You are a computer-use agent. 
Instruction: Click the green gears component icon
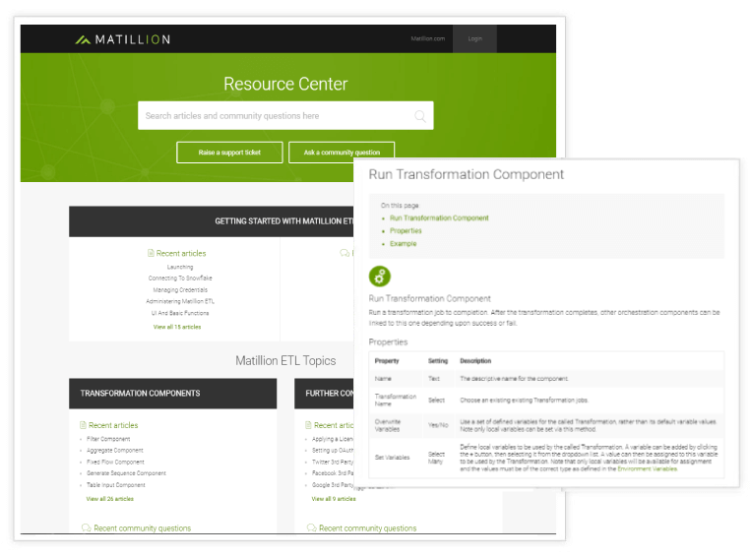click(379, 277)
